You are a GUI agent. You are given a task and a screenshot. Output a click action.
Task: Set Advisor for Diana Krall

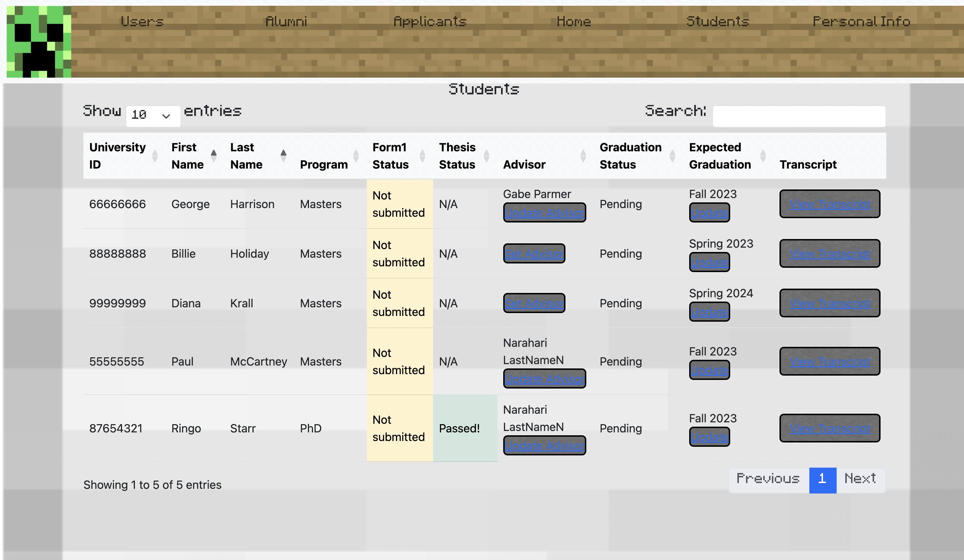(534, 303)
